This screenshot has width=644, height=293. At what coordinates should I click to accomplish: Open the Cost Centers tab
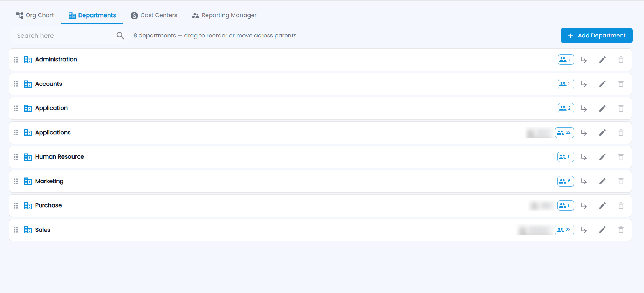click(x=154, y=15)
